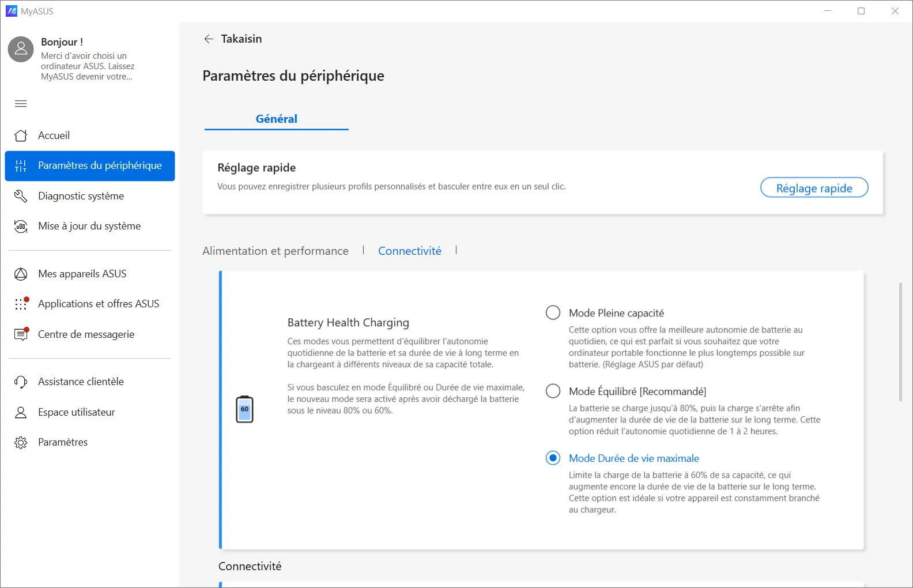Open Diagnostic système from the sidebar

89,196
